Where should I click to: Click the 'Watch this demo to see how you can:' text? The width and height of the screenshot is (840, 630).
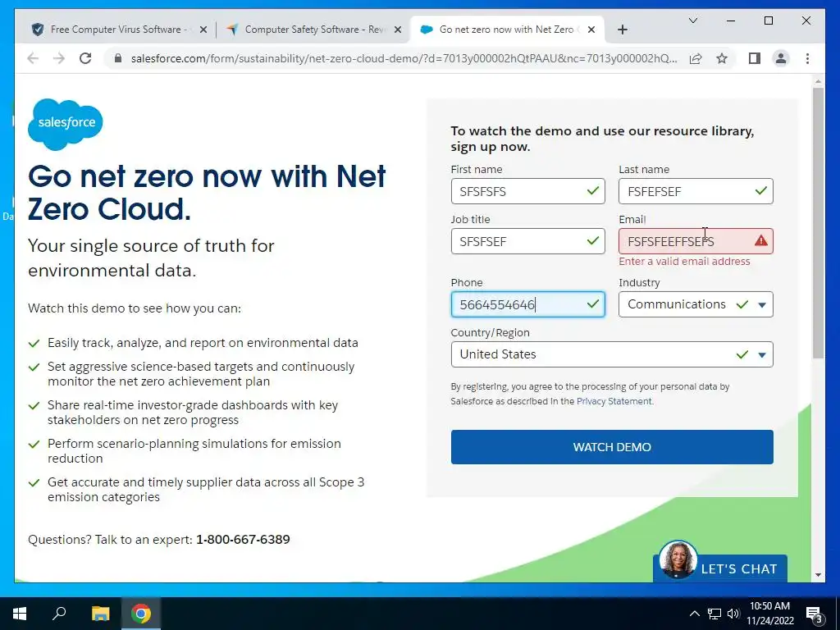coord(135,308)
